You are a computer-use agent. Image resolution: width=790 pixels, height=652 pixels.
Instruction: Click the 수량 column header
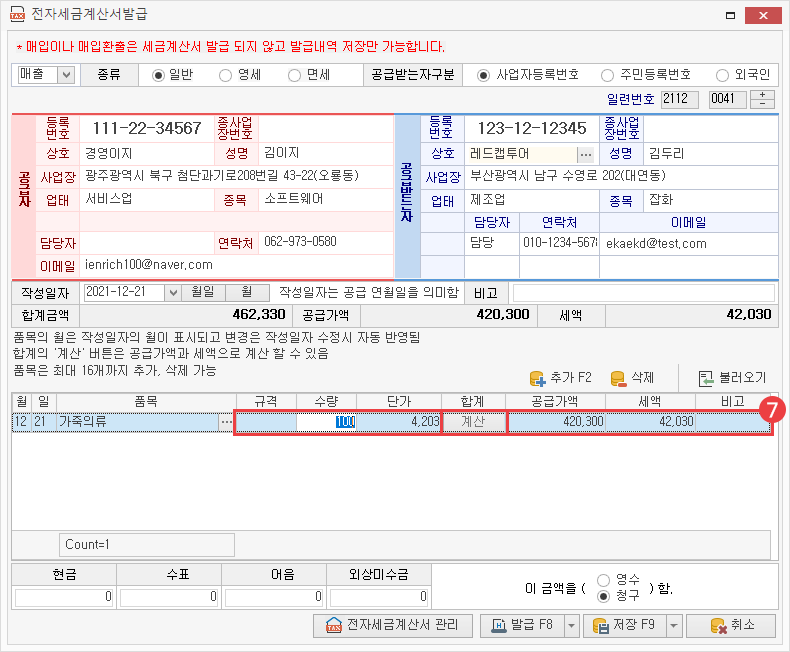tap(326, 402)
